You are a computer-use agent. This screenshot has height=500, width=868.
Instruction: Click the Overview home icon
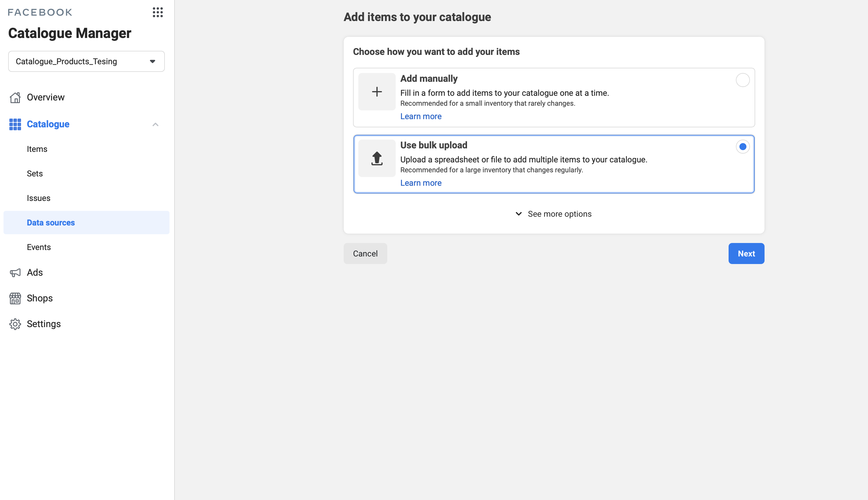click(15, 98)
